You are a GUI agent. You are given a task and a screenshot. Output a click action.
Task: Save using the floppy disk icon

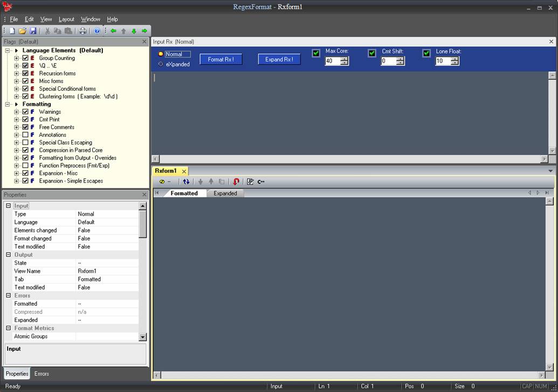pos(33,31)
